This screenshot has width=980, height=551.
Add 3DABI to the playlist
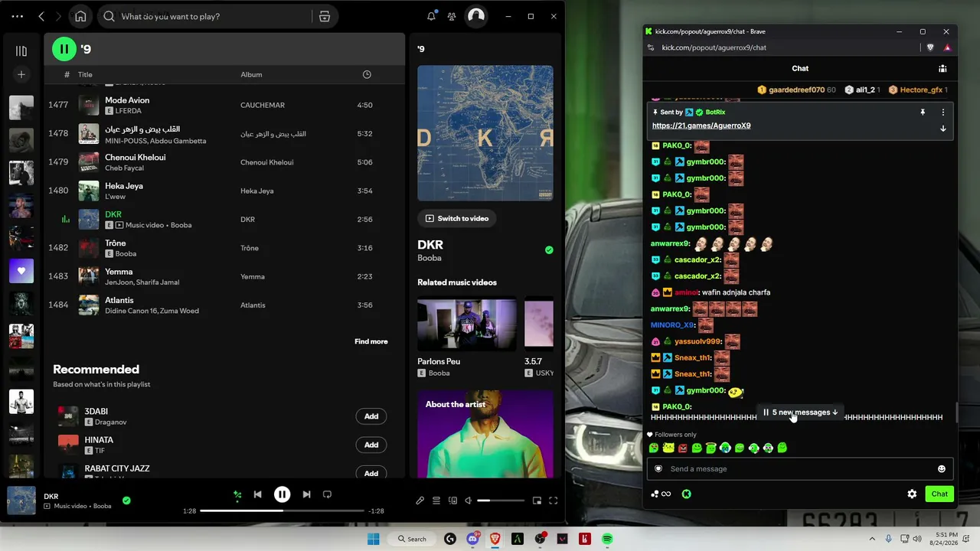click(371, 416)
